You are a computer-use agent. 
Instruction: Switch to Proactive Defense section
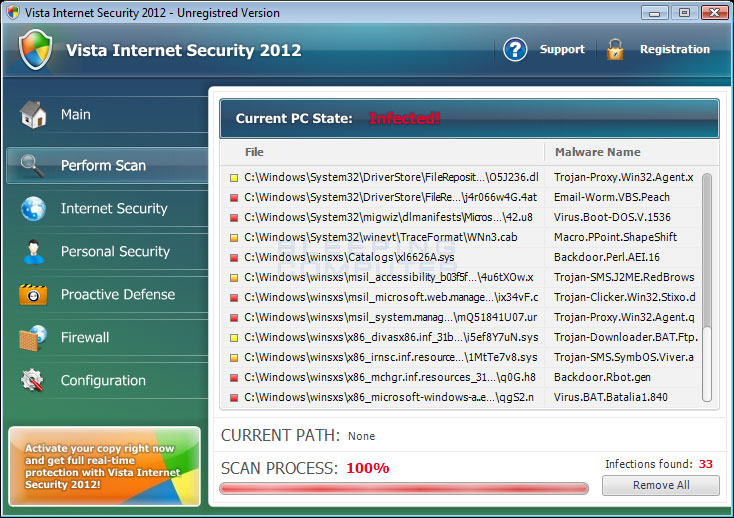(x=107, y=294)
